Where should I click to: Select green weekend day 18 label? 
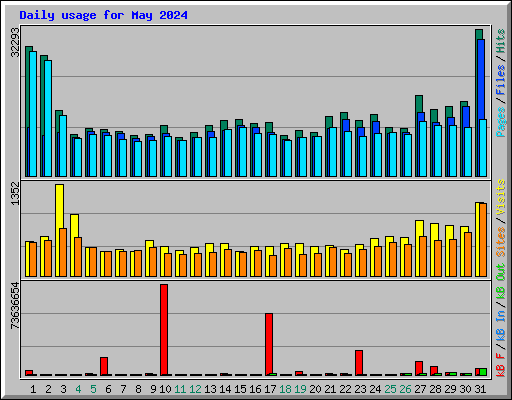286,389
